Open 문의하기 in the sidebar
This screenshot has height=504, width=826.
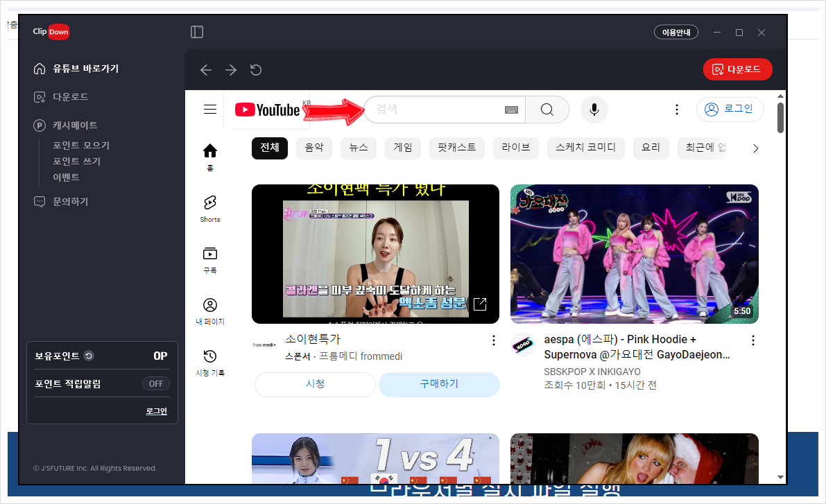tap(61, 202)
